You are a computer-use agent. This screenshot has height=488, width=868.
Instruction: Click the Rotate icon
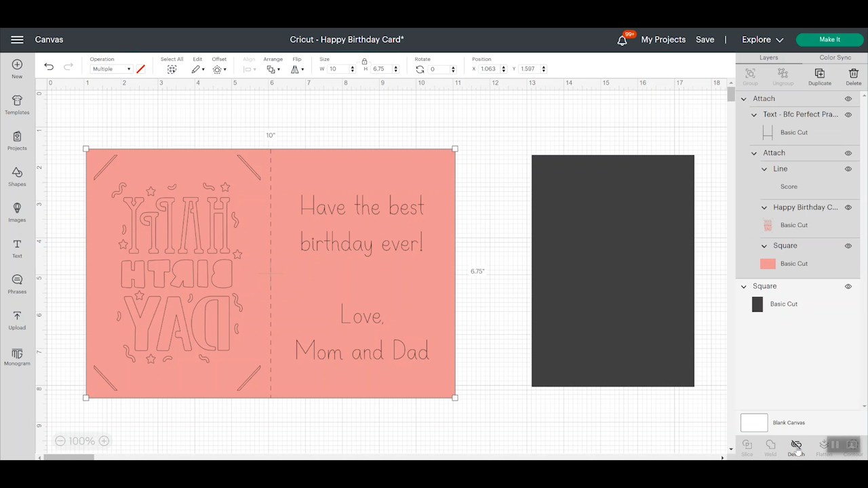pyautogui.click(x=420, y=69)
